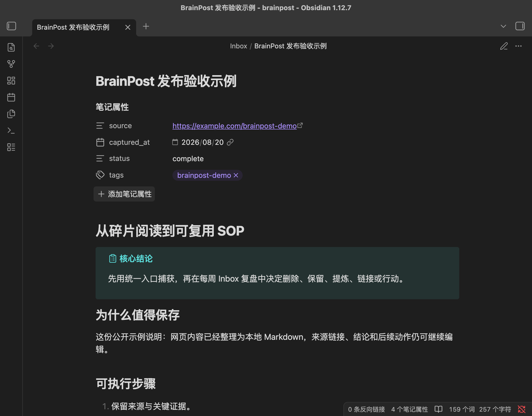Navigate forward with the right arrow
This screenshot has width=532, height=416.
pos(51,46)
